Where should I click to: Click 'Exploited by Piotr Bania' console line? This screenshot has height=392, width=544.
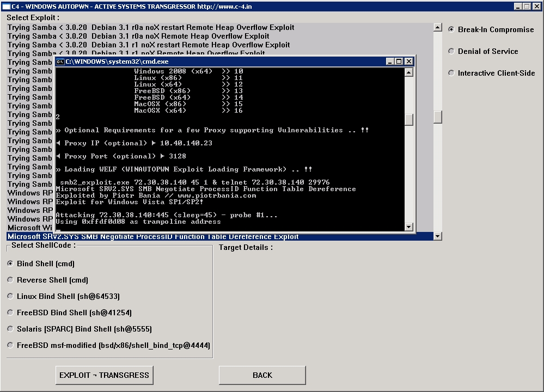coord(156,195)
